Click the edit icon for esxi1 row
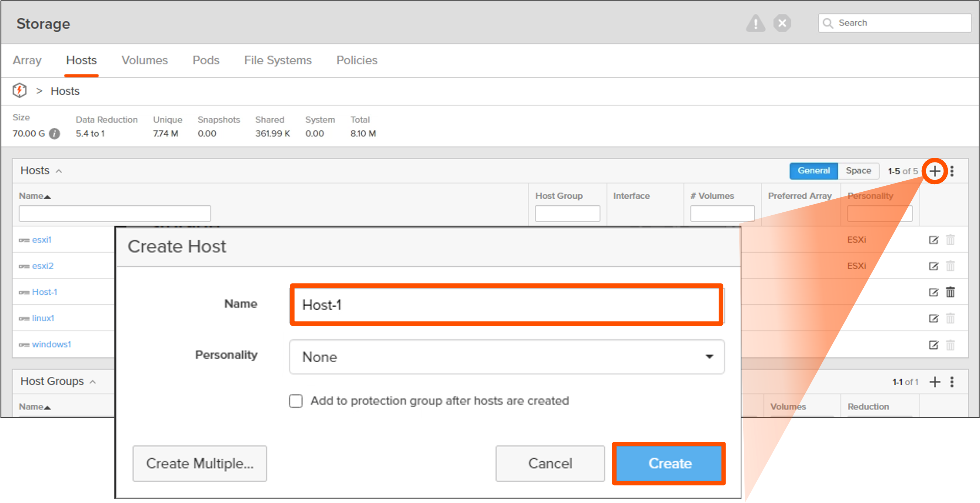This screenshot has height=503, width=980. point(933,240)
